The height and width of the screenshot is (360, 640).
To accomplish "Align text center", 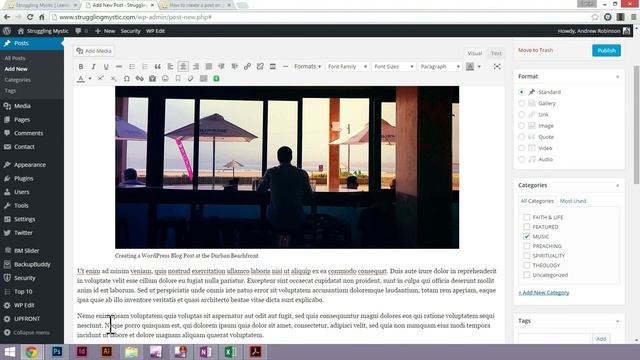I will pyautogui.click(x=183, y=67).
